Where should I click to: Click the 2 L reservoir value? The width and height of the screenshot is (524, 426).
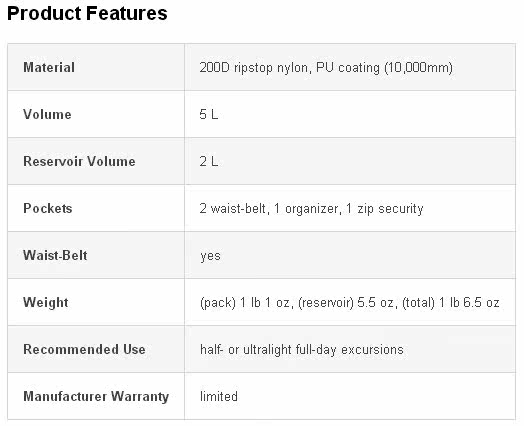pos(209,162)
